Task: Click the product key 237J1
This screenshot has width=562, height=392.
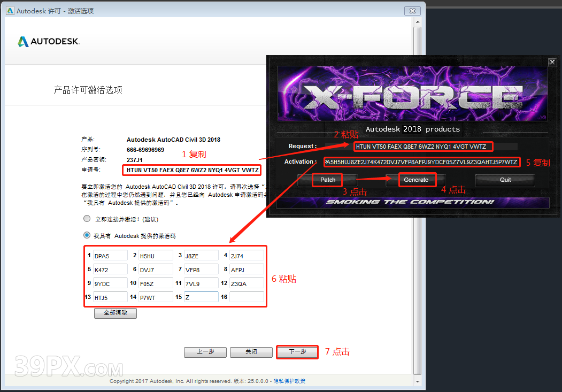Action: click(x=134, y=160)
